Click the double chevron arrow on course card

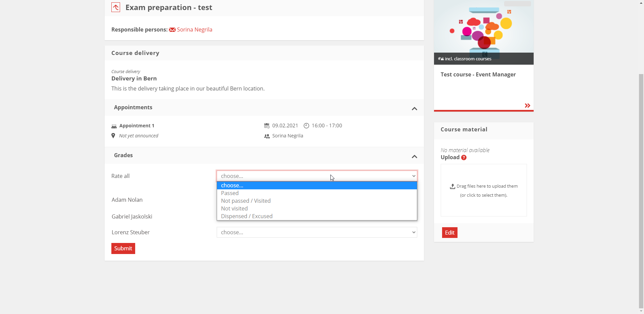527,106
